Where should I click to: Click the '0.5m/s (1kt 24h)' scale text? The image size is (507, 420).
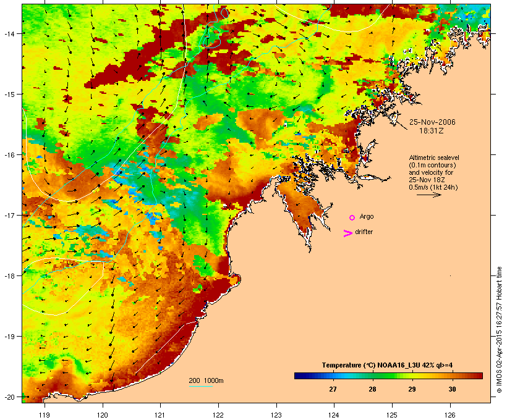point(433,187)
